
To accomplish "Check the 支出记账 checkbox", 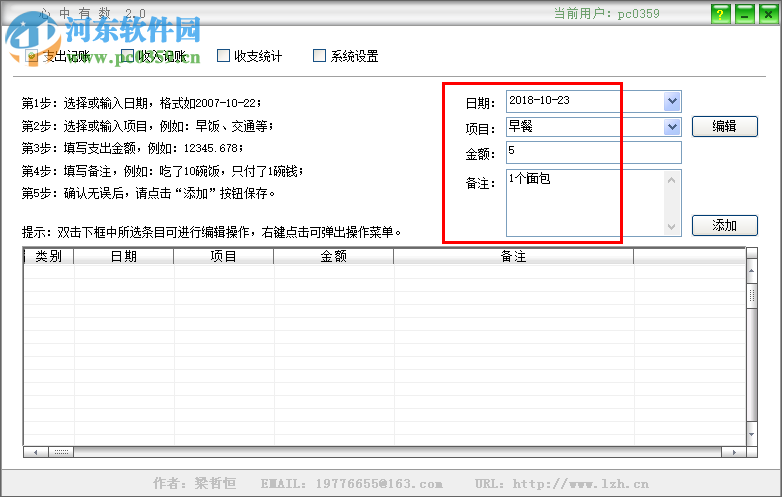I will (31, 56).
